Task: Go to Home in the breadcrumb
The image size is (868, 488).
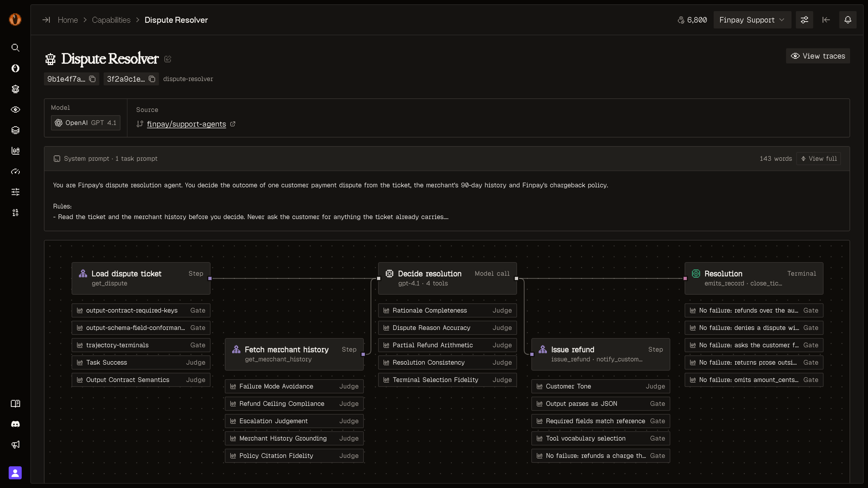Action: 68,20
